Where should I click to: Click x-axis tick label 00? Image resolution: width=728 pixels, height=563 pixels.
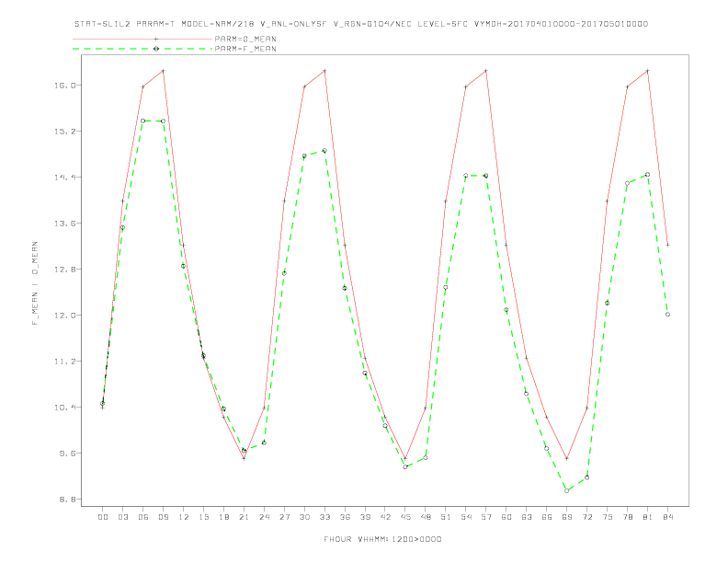[103, 517]
